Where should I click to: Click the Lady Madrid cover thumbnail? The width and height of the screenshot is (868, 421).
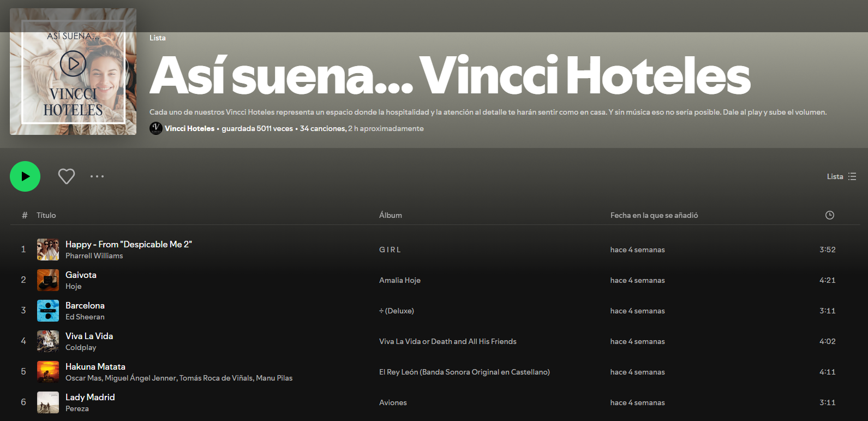[48, 402]
